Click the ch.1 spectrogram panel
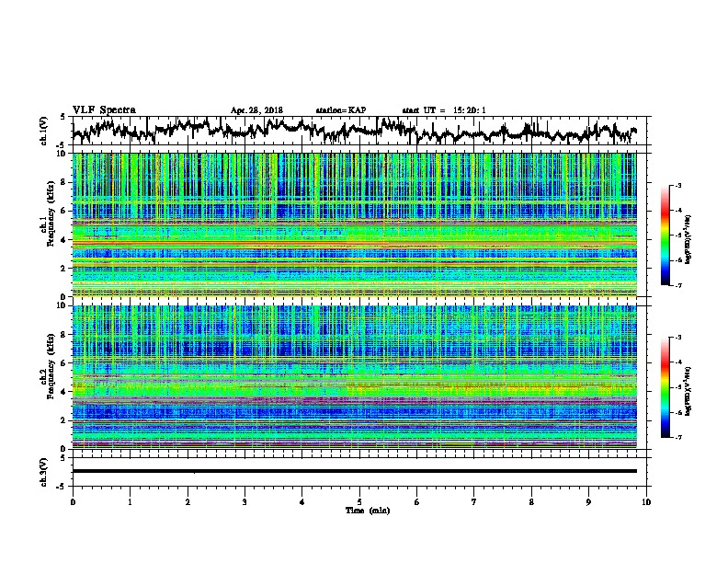 [354, 224]
